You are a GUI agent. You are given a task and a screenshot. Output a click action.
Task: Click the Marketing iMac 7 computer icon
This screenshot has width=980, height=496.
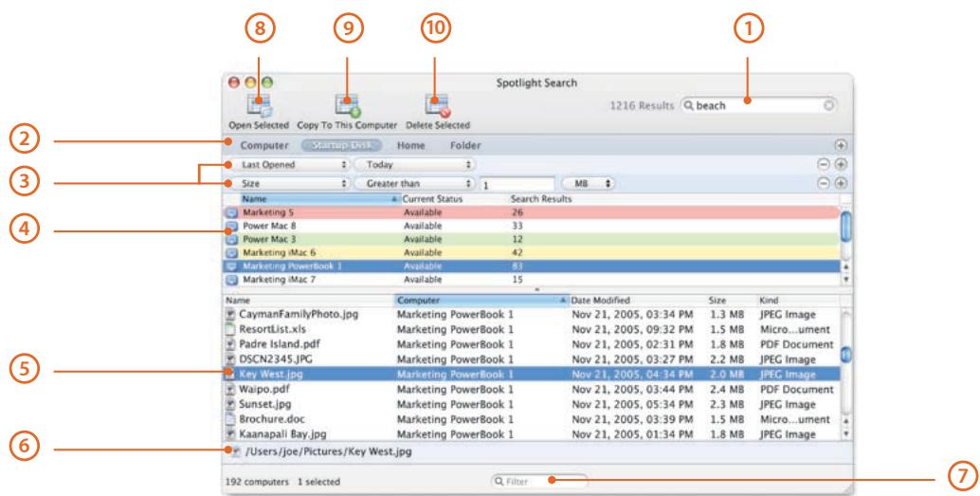[231, 280]
